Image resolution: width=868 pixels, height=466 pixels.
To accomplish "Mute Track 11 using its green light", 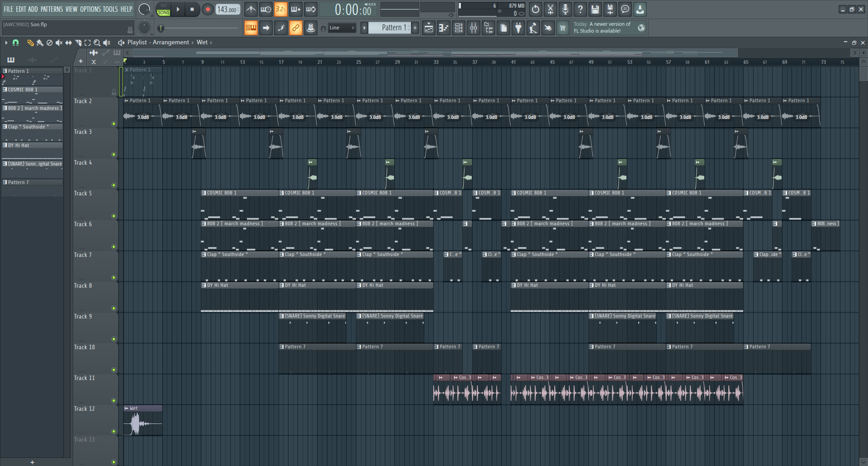I will click(114, 401).
